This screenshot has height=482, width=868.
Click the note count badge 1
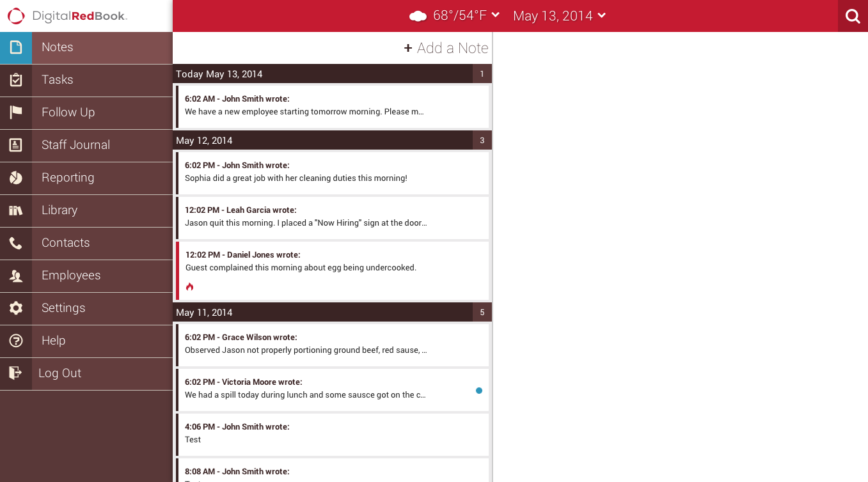[x=482, y=74]
